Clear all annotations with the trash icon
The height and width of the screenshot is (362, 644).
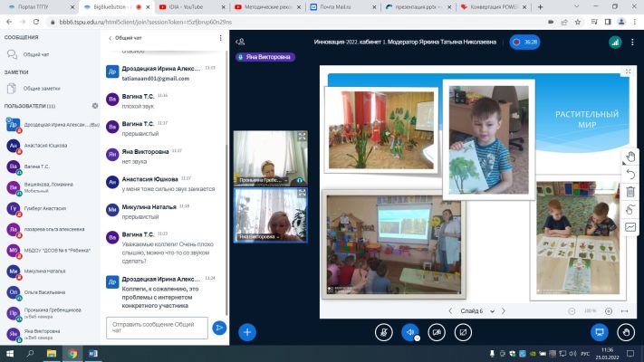pyautogui.click(x=630, y=192)
